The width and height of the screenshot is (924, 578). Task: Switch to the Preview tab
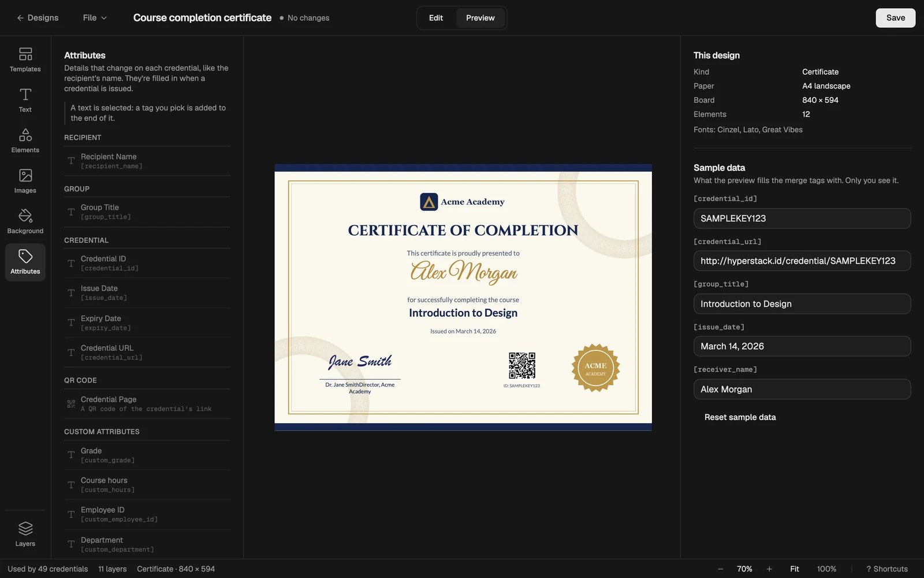pos(480,18)
